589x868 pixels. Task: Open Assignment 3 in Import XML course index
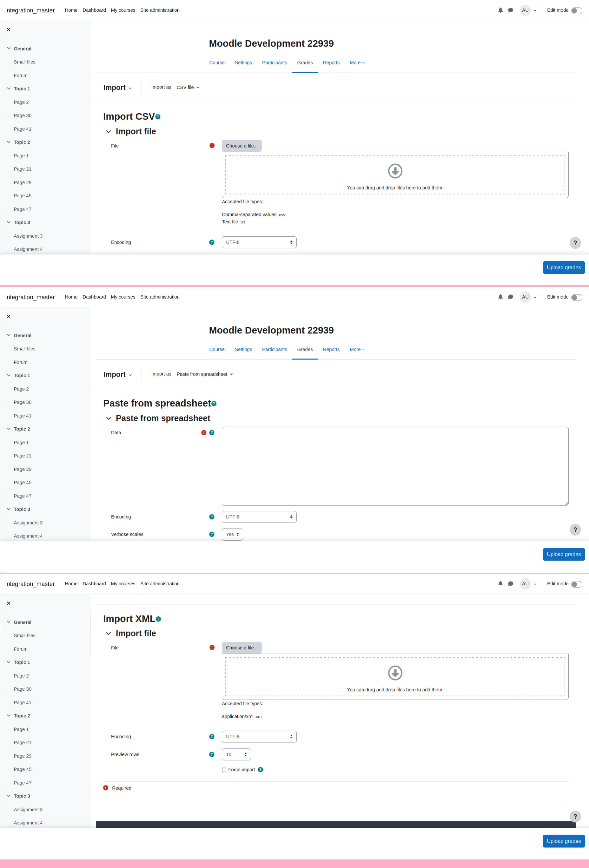[x=28, y=810]
